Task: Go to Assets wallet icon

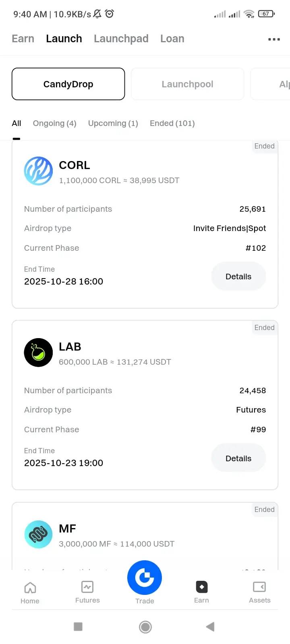Action: click(259, 592)
